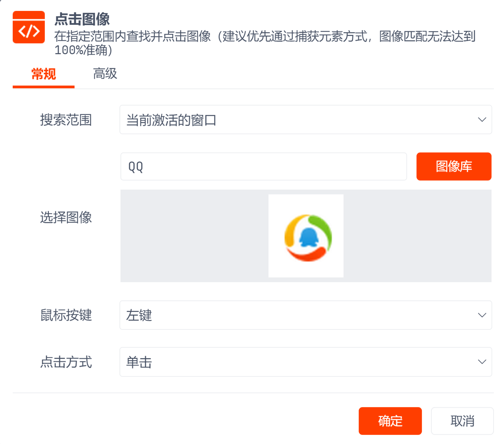
Task: Click the orange code action icon
Action: point(29,27)
